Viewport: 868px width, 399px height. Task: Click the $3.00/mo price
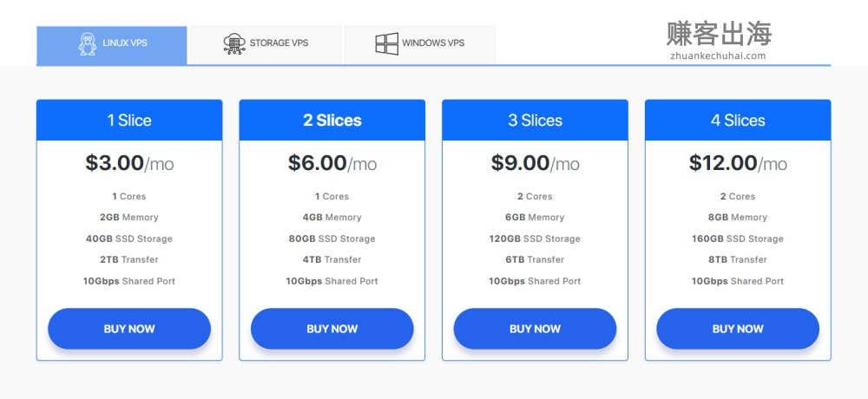tap(129, 163)
